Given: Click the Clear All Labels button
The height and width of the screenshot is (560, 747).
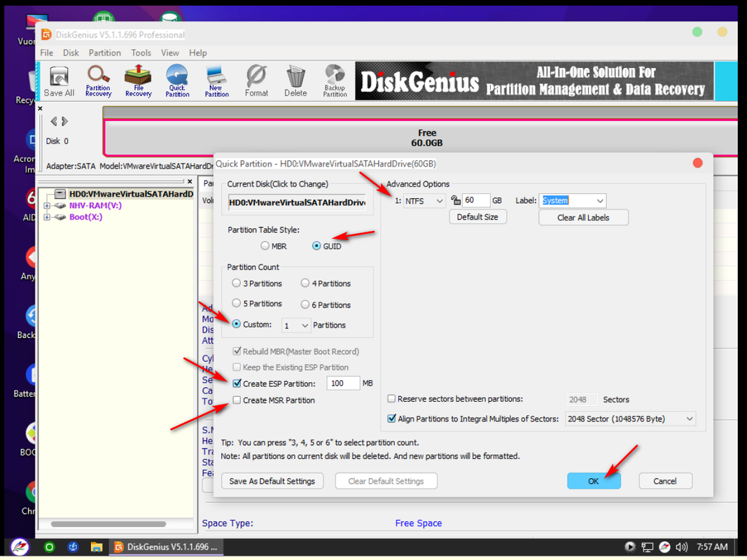Looking at the screenshot, I should tap(583, 217).
